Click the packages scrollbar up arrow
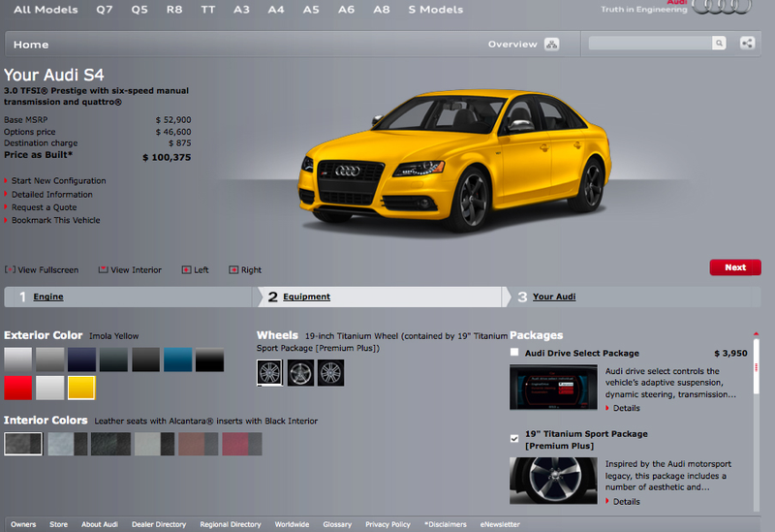The image size is (775, 532). 756,334
